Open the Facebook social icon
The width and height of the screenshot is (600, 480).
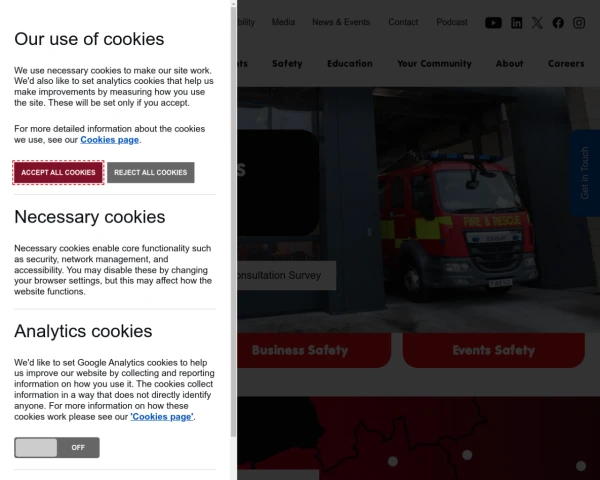point(558,23)
